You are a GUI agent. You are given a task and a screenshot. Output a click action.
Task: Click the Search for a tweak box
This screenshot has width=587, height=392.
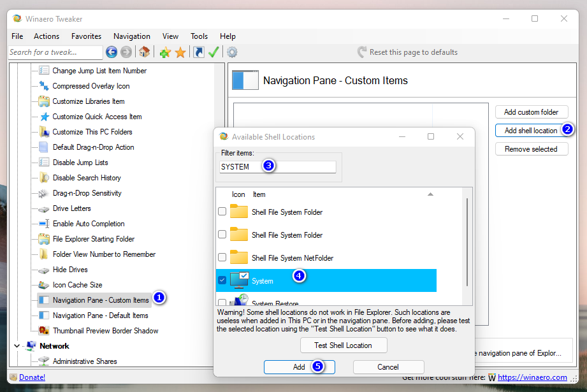55,52
